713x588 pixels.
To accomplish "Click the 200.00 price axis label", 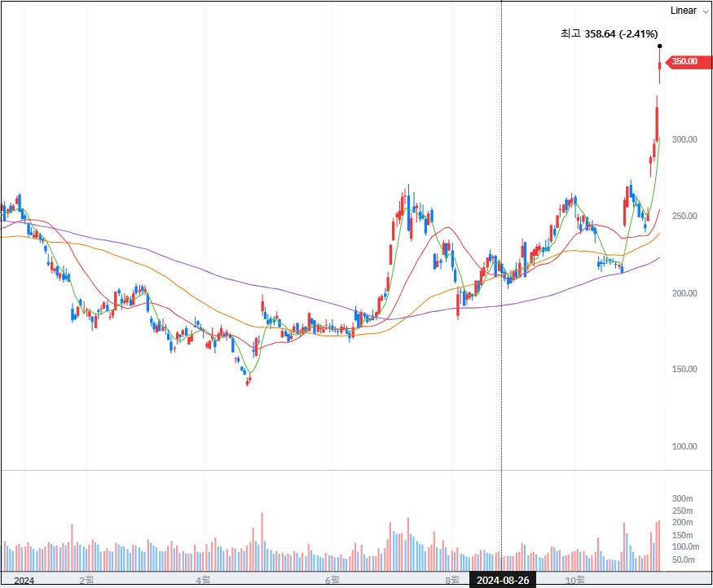I will [x=684, y=293].
